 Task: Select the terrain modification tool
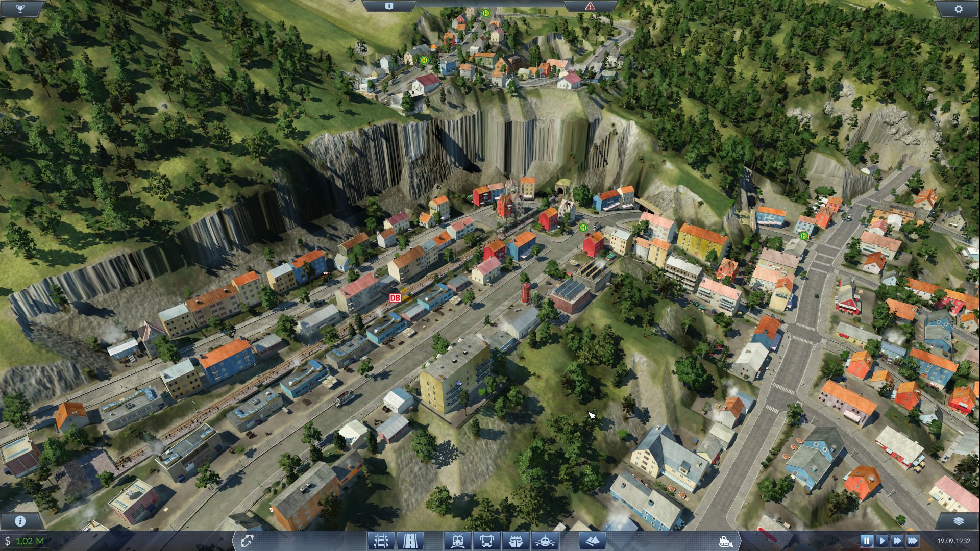point(593,540)
